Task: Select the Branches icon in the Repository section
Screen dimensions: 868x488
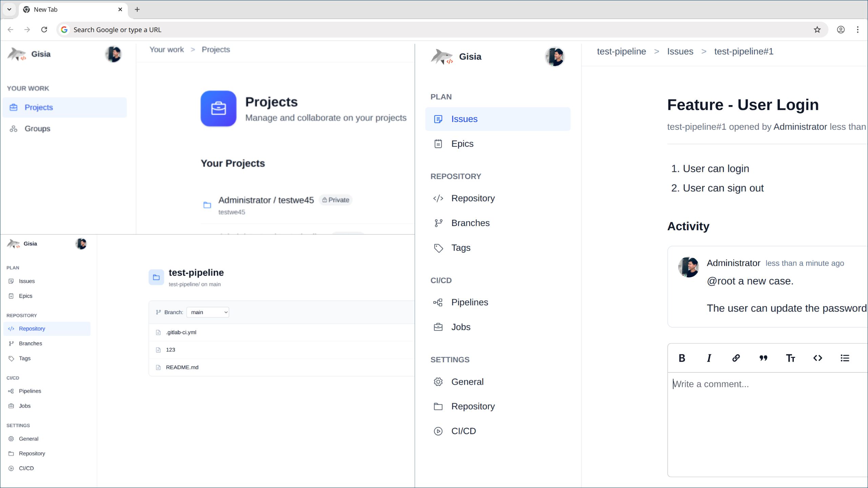Action: 438,223
